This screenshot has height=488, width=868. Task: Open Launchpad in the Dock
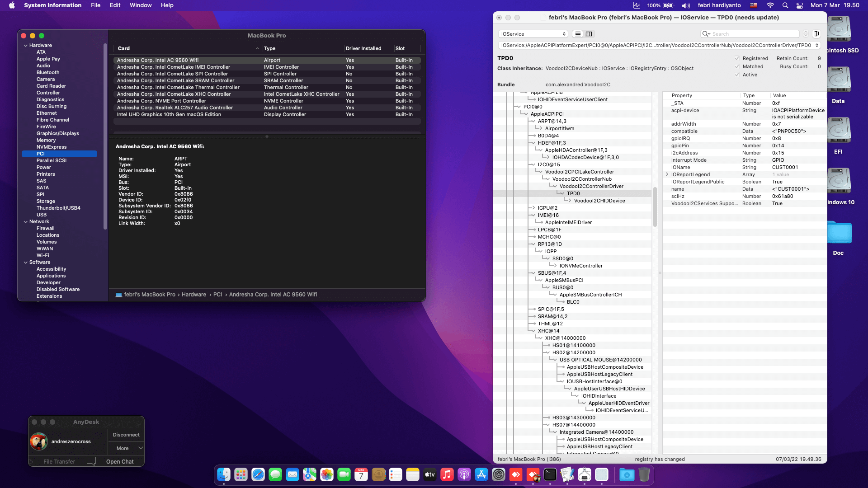tap(241, 474)
